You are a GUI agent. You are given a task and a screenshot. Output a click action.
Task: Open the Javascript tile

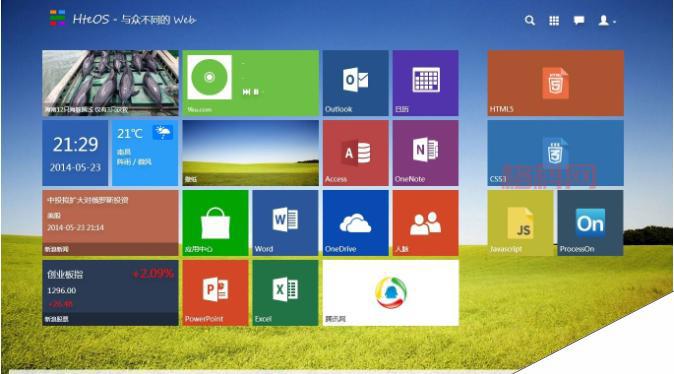521,223
